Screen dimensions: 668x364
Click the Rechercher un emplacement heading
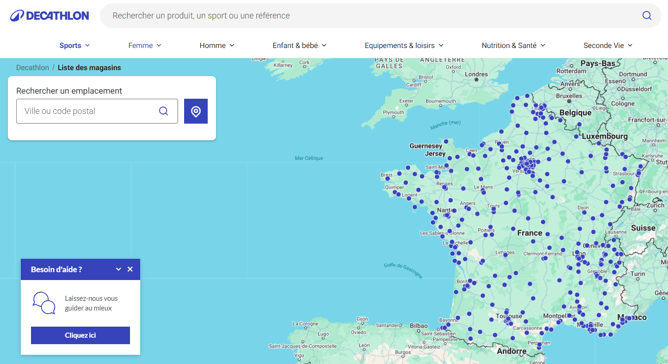(x=69, y=91)
